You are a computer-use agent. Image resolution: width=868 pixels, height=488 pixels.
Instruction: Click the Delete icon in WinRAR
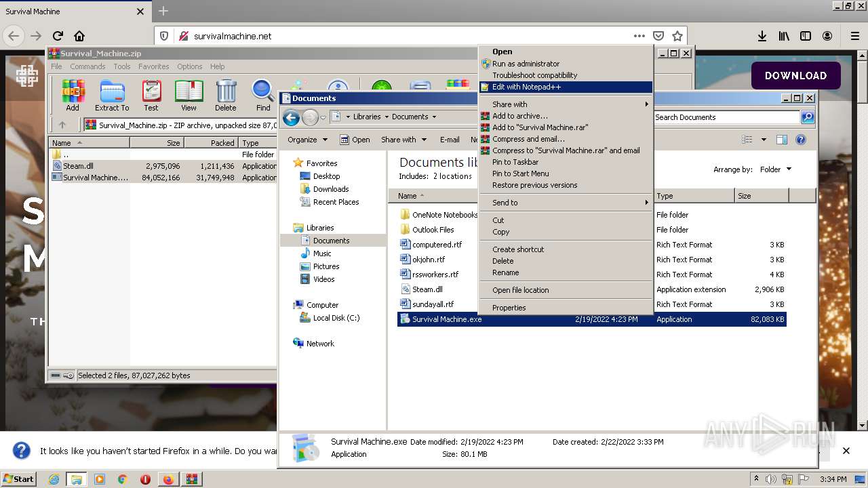coord(226,95)
